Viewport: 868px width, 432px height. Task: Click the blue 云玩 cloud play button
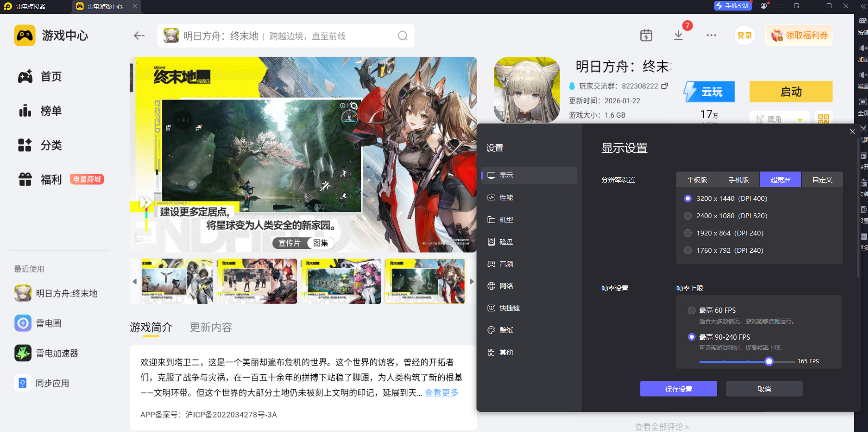[x=709, y=91]
